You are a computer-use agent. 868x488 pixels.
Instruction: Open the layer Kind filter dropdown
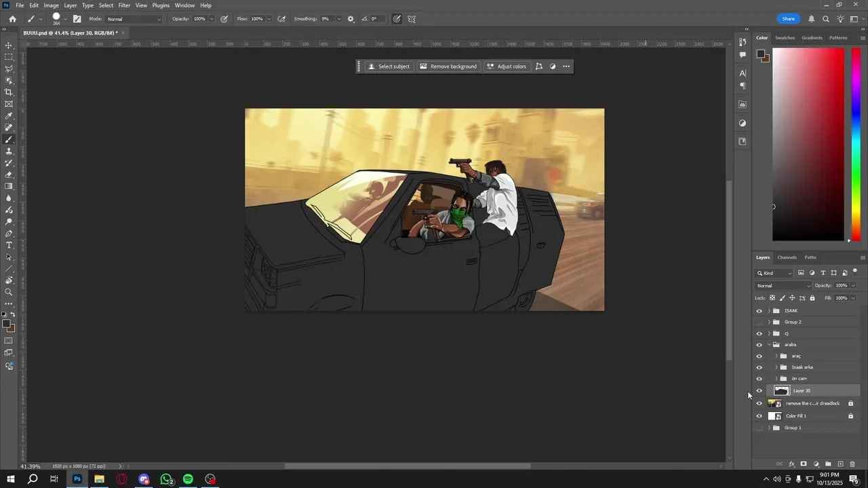coord(774,273)
